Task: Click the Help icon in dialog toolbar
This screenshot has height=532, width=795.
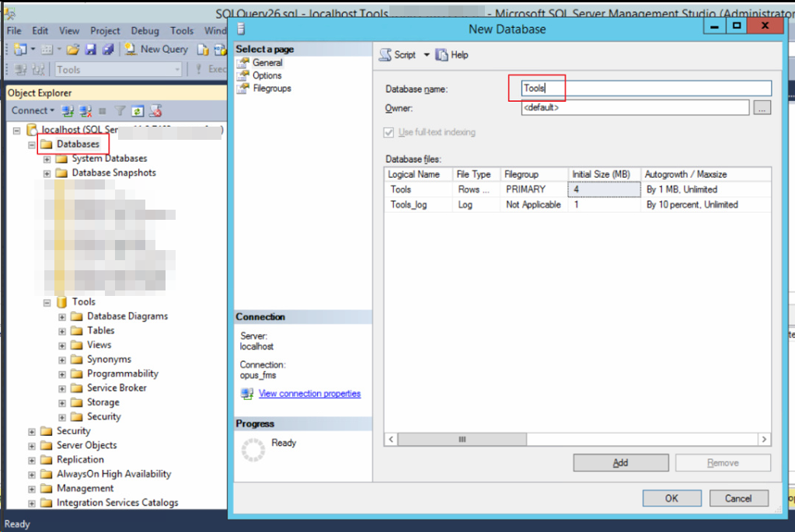Action: click(441, 54)
